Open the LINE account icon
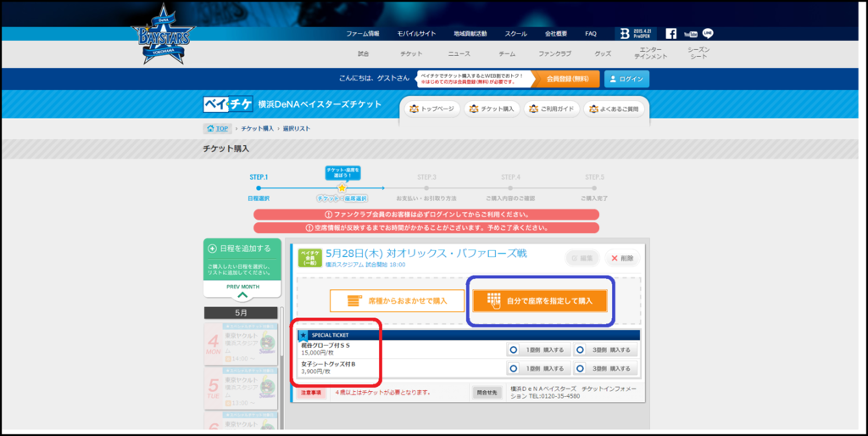Image resolution: width=868 pixels, height=436 pixels. [708, 33]
